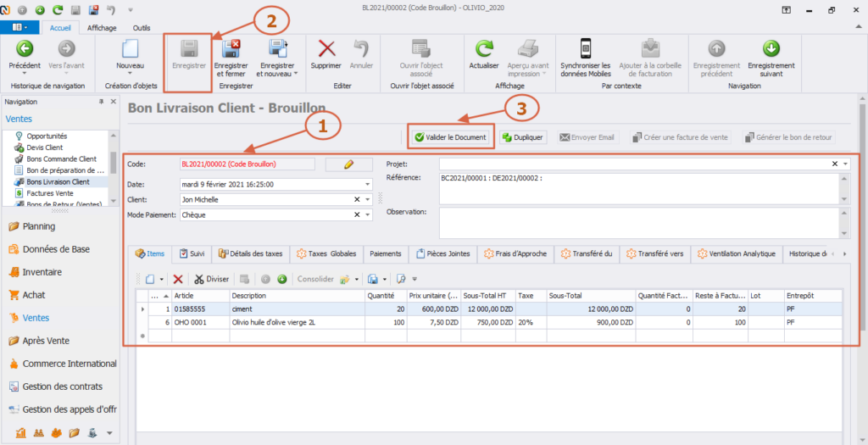868x445 pixels.
Task: Click the ciment description cell
Action: 298,309
